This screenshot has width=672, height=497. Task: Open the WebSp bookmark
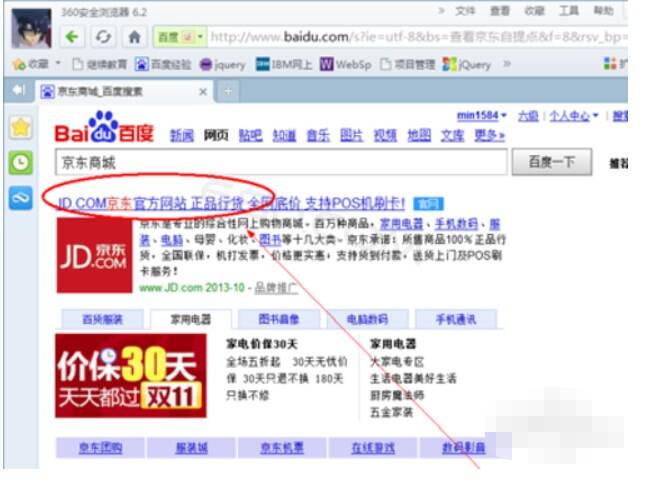point(345,64)
